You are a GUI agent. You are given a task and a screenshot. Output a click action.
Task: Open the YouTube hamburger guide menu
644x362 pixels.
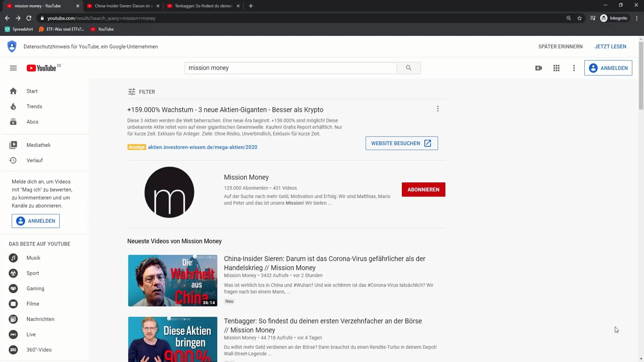click(x=13, y=68)
